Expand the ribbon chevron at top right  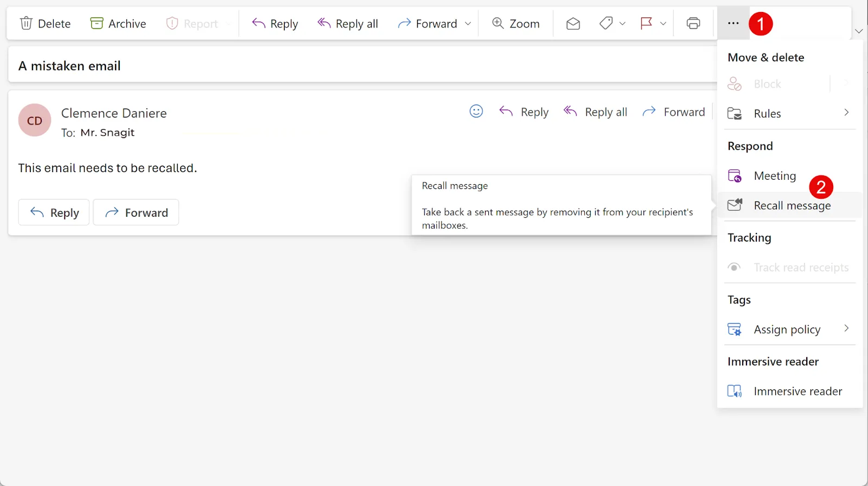(x=859, y=31)
